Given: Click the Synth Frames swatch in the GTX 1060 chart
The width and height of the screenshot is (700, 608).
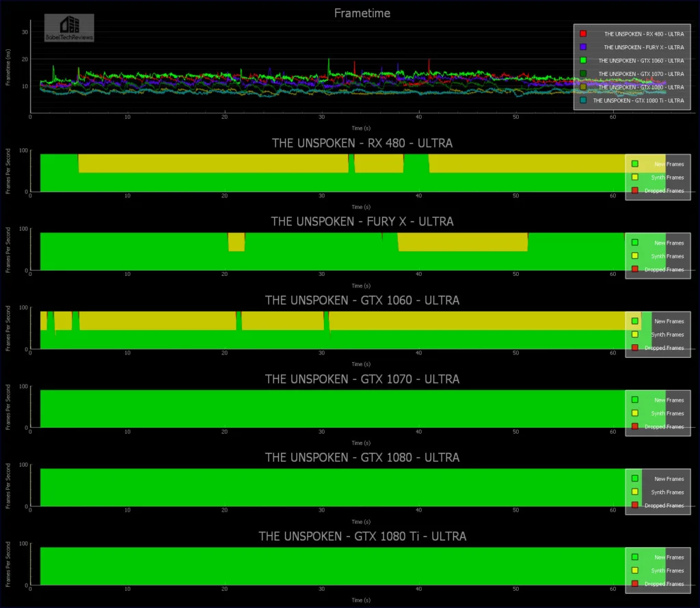Looking at the screenshot, I should pos(635,335).
